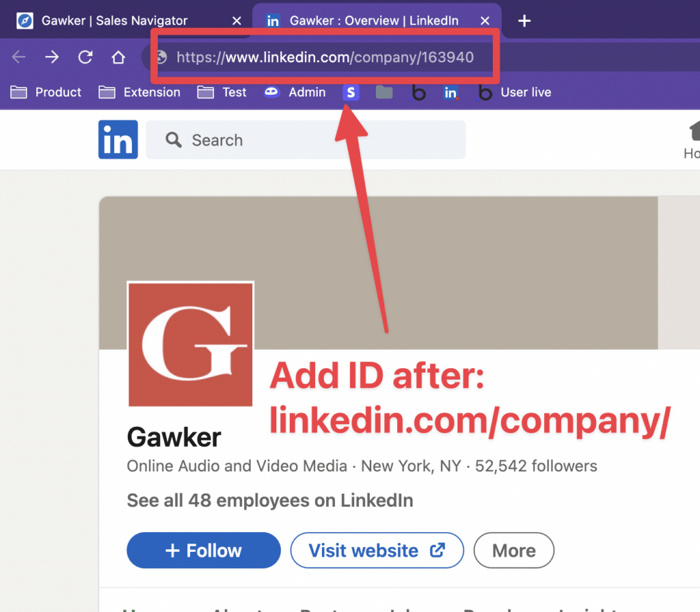Click the Gawker company logo
Image resolution: width=700 pixels, height=612 pixels.
pyautogui.click(x=191, y=344)
